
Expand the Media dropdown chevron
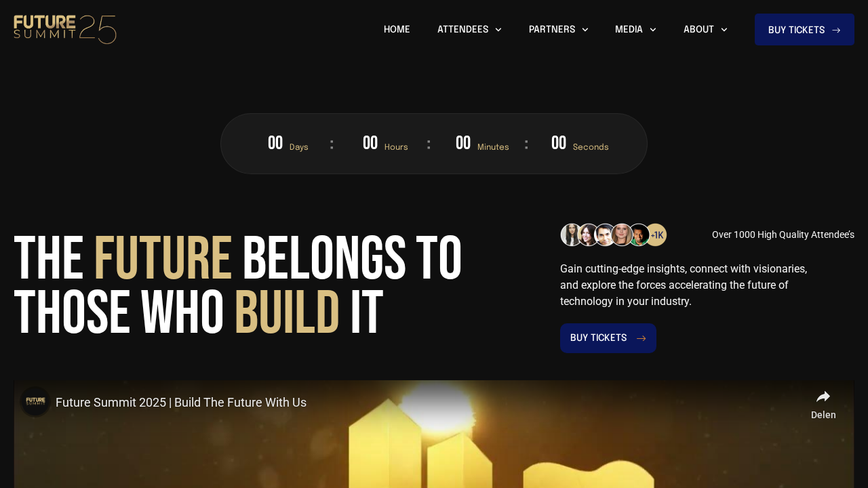[653, 30]
